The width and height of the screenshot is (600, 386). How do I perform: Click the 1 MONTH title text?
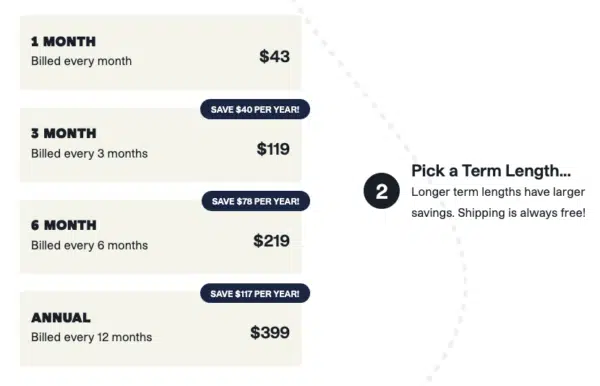pyautogui.click(x=64, y=41)
